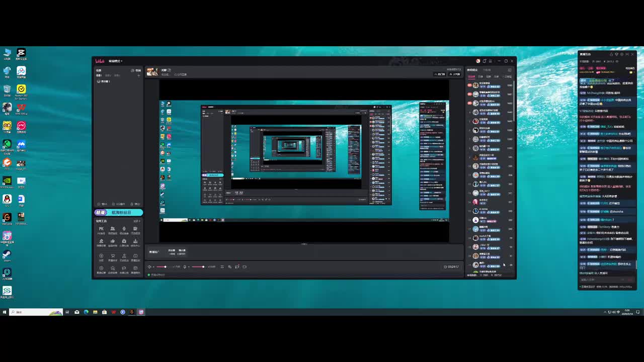Open the microphone device dropdown arrow

(189, 267)
